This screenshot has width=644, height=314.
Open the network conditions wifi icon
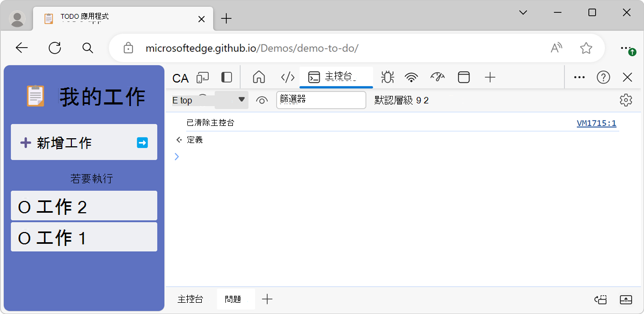[411, 77]
